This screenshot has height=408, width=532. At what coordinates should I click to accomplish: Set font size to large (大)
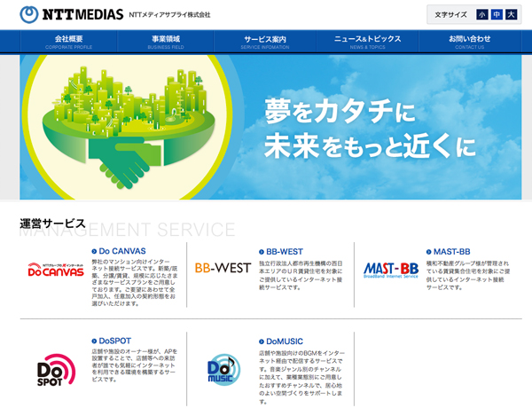[512, 15]
